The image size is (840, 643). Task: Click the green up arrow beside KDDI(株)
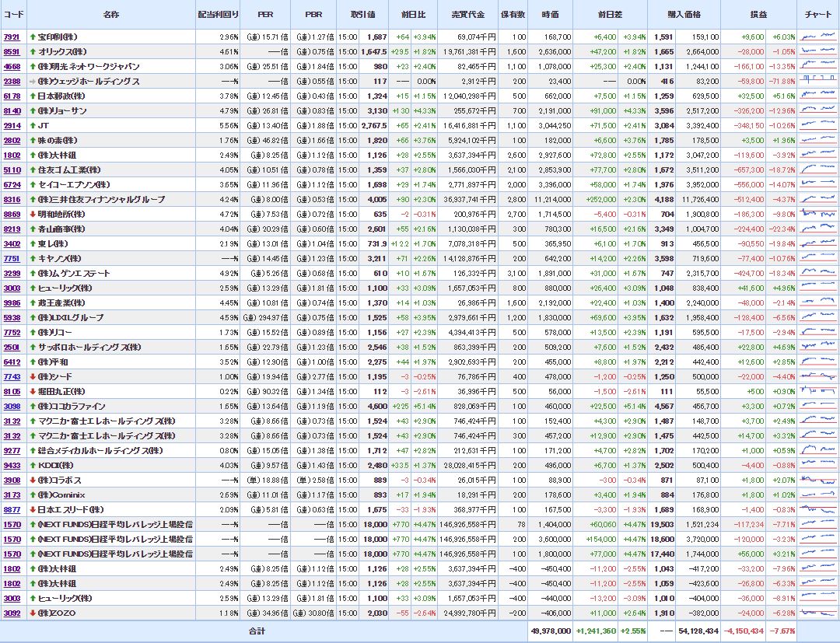33,465
